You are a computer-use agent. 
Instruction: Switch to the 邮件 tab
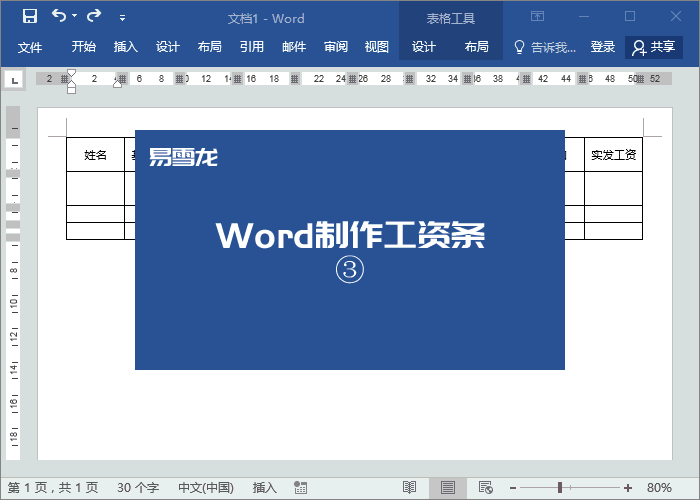coord(294,46)
